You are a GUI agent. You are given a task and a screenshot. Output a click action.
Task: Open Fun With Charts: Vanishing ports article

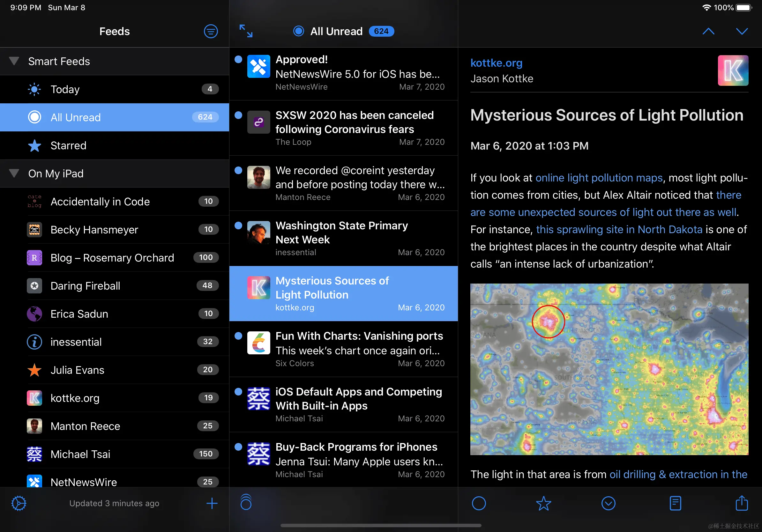click(x=343, y=349)
